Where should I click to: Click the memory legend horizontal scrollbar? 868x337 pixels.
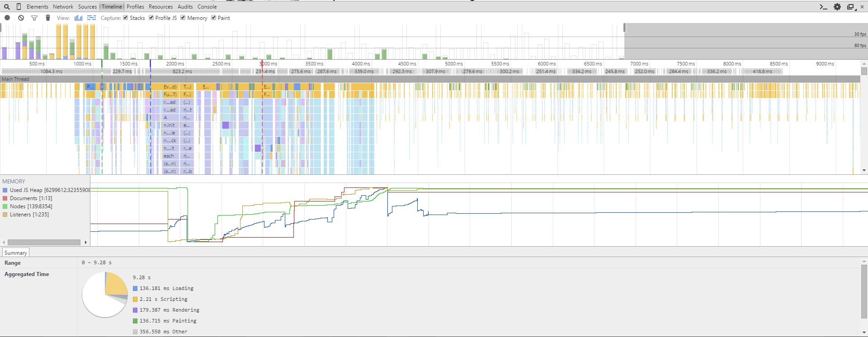coord(44,242)
